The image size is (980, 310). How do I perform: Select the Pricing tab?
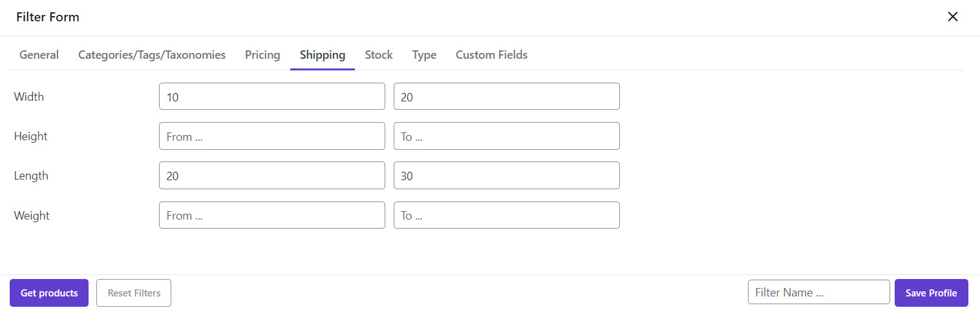pos(262,55)
